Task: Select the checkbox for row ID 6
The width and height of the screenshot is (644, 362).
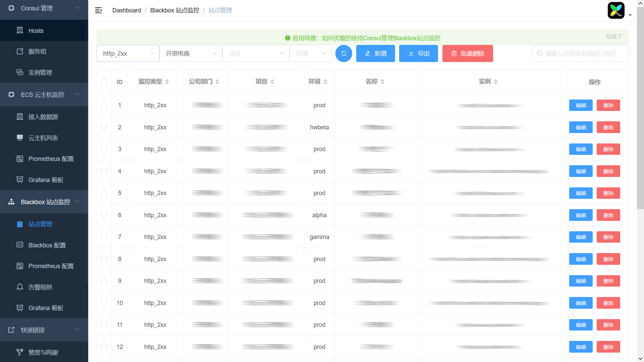Action: pyautogui.click(x=104, y=215)
